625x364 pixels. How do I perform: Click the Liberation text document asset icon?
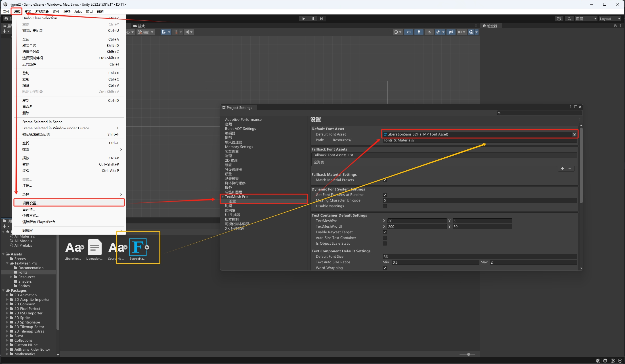95,247
